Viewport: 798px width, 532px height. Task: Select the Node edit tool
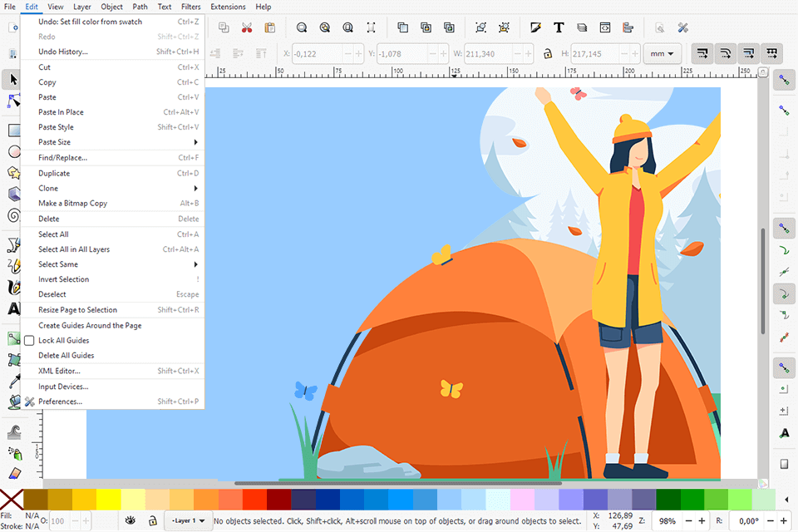coord(13,101)
